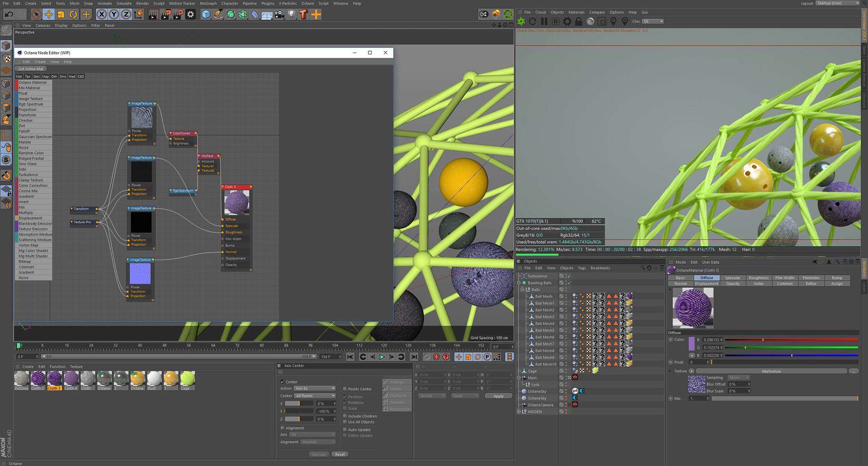Viewport: 868px width, 466px height.
Task: Open Edit Render Settings gear icon
Action: point(191,14)
